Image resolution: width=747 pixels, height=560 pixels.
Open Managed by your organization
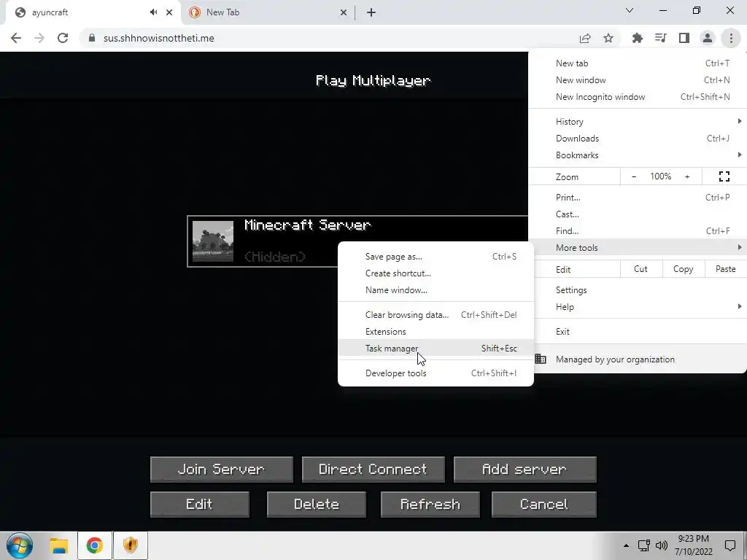click(x=638, y=359)
